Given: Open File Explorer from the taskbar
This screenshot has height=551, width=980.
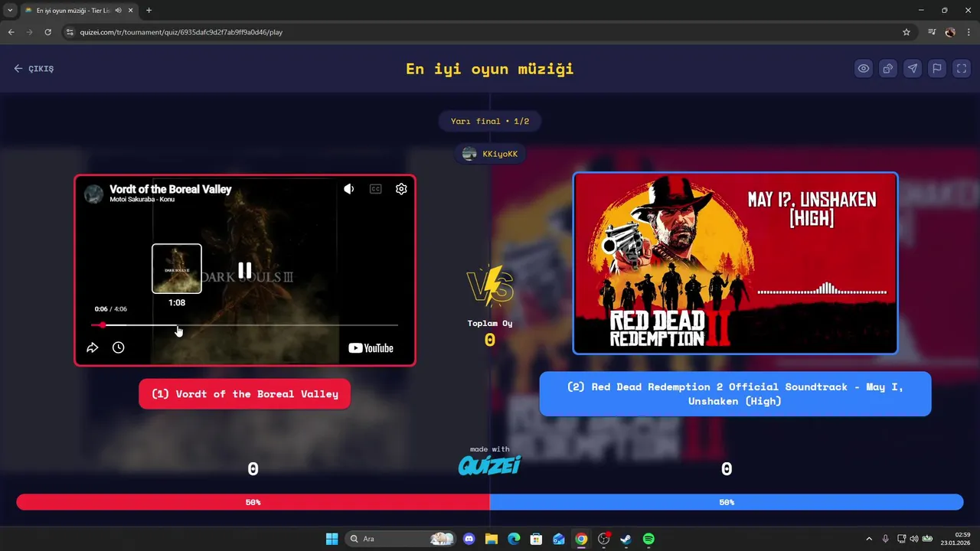Looking at the screenshot, I should [x=492, y=539].
